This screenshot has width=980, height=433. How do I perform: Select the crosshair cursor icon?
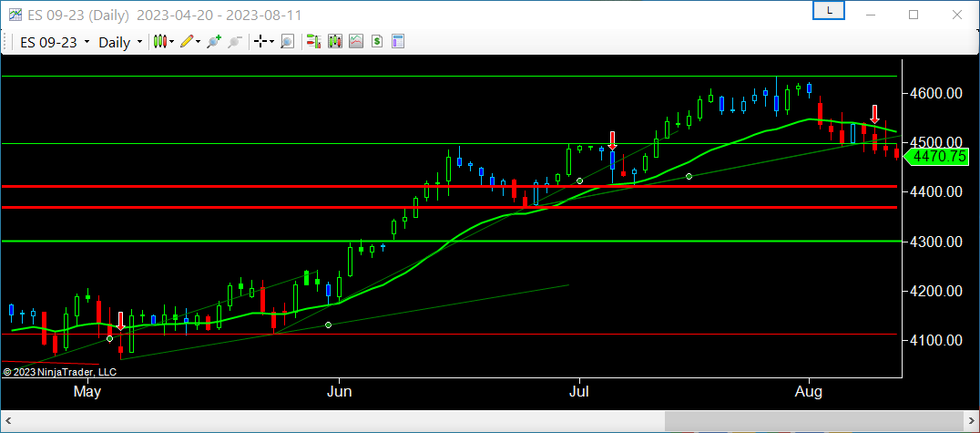260,42
